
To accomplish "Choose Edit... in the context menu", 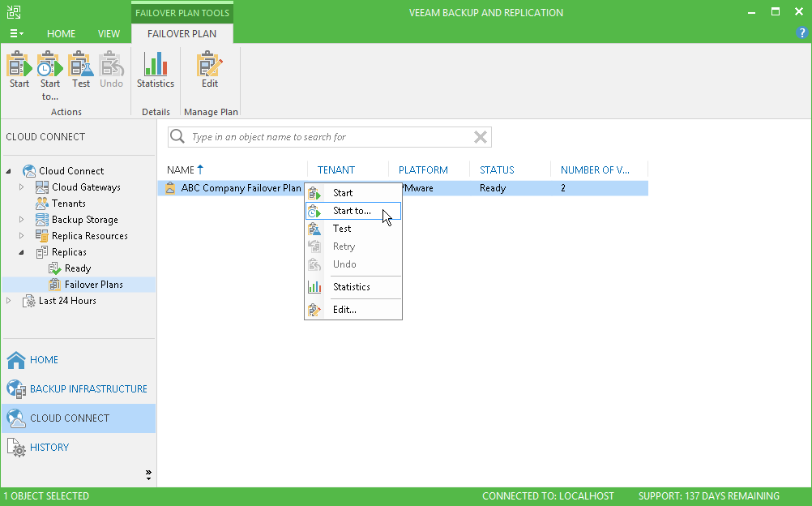I will (353, 310).
